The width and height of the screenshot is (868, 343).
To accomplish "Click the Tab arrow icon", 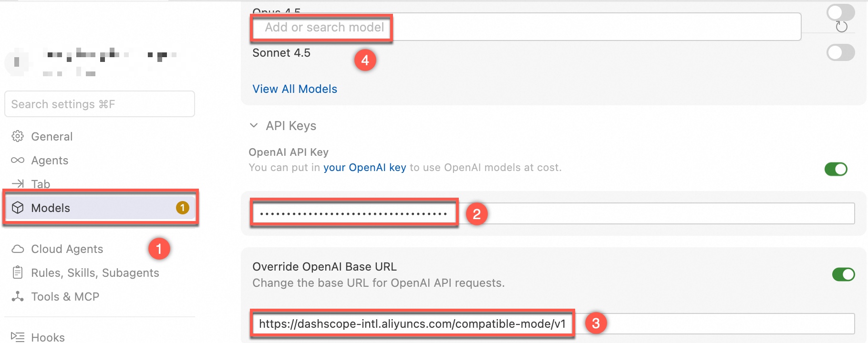I will [18, 183].
